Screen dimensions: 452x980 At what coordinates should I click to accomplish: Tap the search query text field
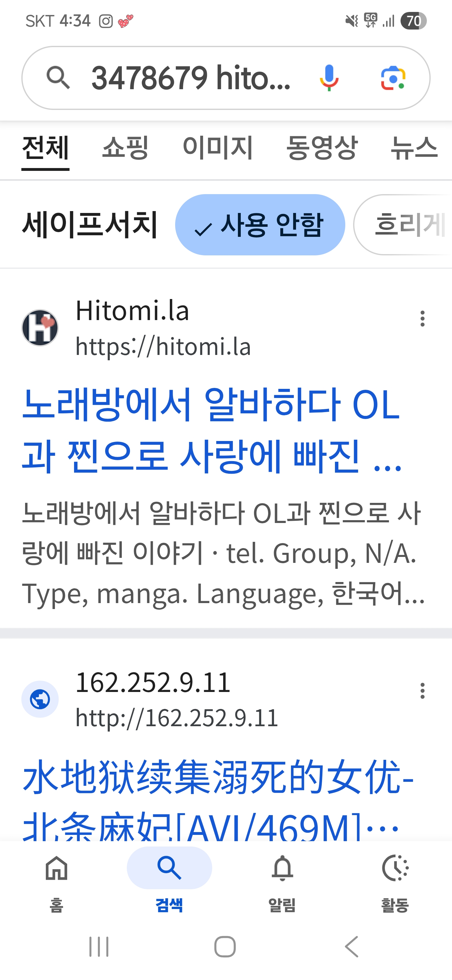[191, 78]
